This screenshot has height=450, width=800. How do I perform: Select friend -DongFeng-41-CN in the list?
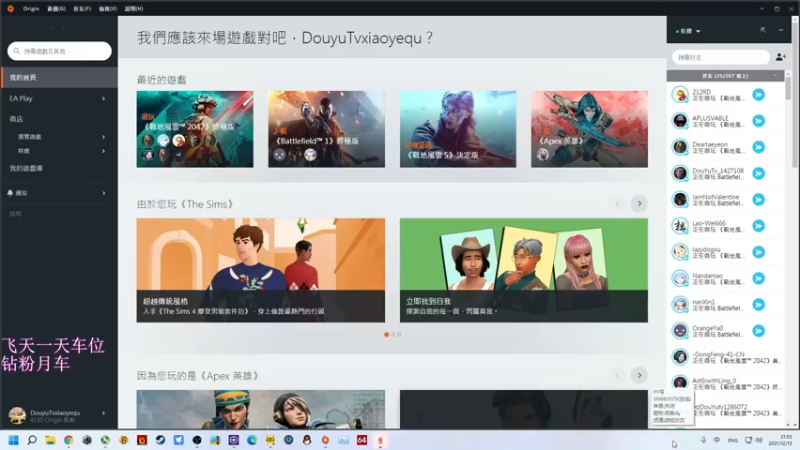[x=725, y=357]
